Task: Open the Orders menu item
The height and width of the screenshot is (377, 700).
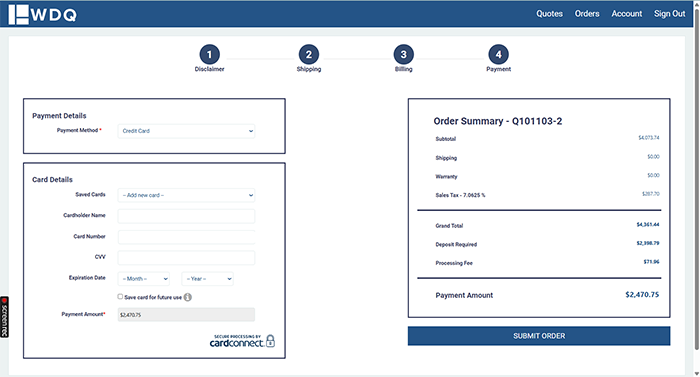Action: point(587,14)
